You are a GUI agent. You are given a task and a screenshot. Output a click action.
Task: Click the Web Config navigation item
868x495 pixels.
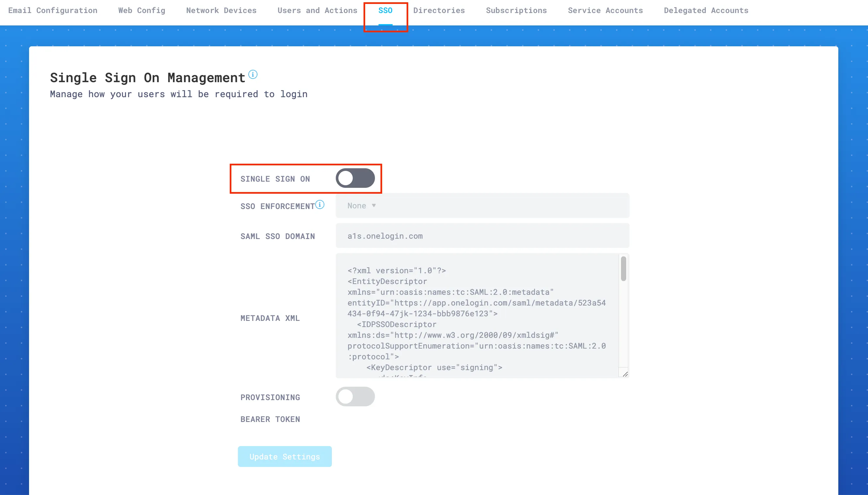tap(142, 10)
